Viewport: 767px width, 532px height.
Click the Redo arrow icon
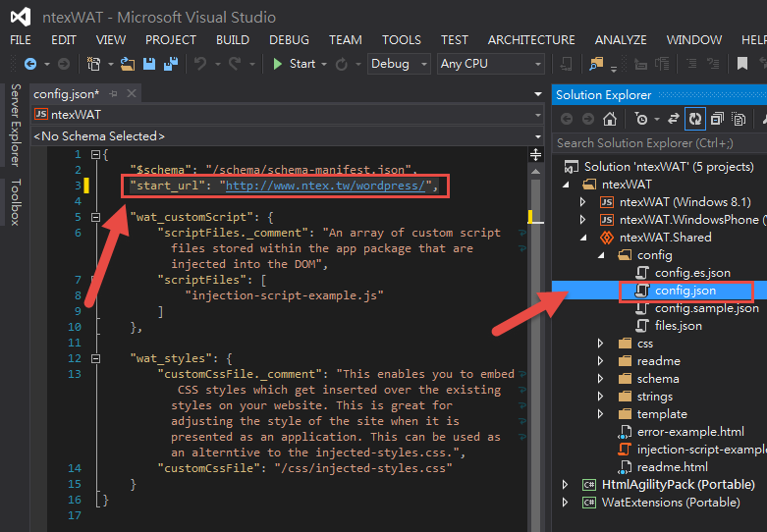click(235, 64)
